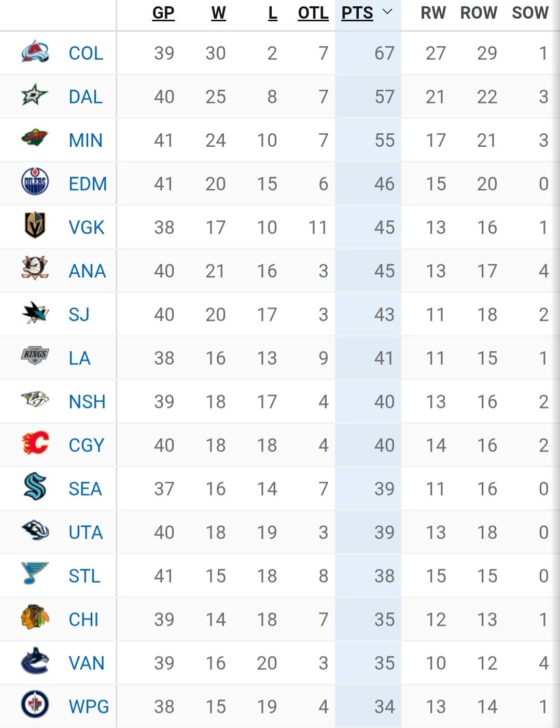The image size is (560, 728).
Task: Toggle sort arrow next to PTS
Action: pos(387,12)
